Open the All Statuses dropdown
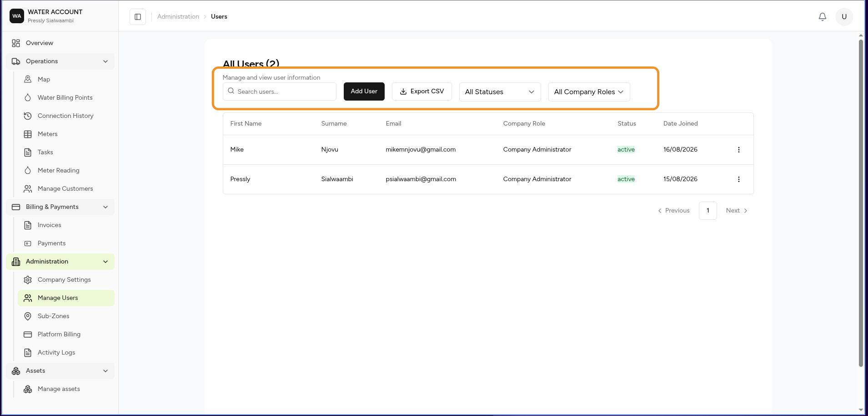The width and height of the screenshot is (868, 416). tap(500, 92)
